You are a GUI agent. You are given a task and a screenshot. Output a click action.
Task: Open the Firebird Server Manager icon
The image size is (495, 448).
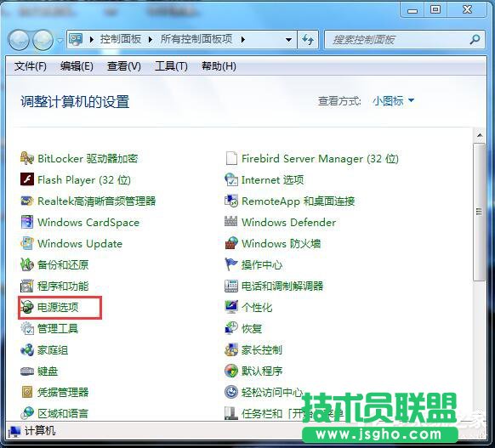click(231, 158)
